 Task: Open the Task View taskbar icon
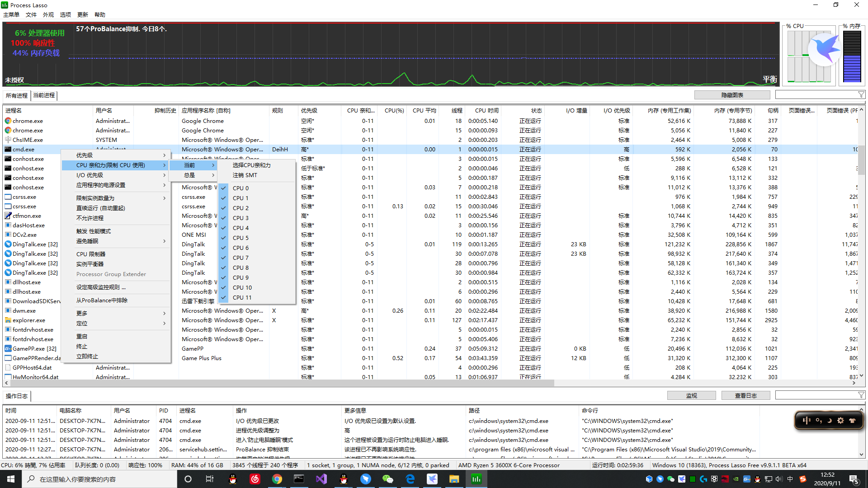click(210, 479)
